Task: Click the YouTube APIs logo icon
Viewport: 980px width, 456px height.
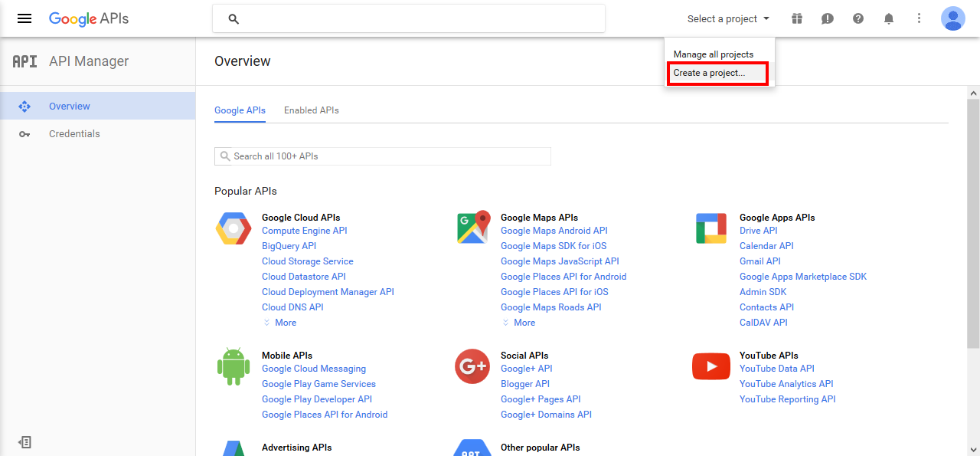Action: click(x=710, y=366)
